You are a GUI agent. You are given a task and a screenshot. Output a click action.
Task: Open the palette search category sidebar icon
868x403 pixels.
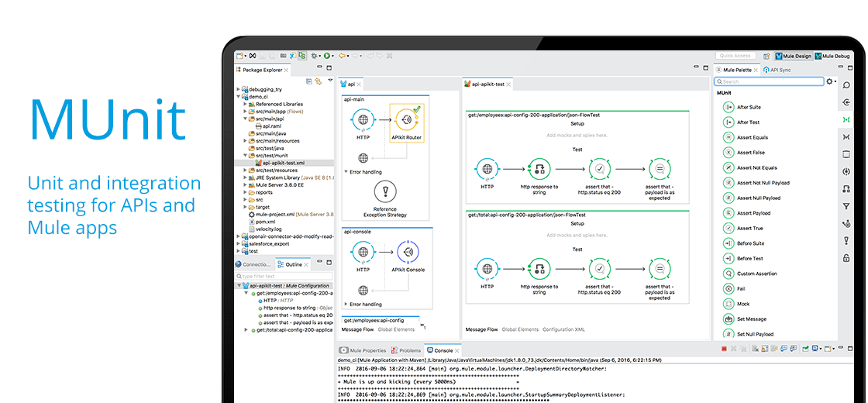[846, 85]
